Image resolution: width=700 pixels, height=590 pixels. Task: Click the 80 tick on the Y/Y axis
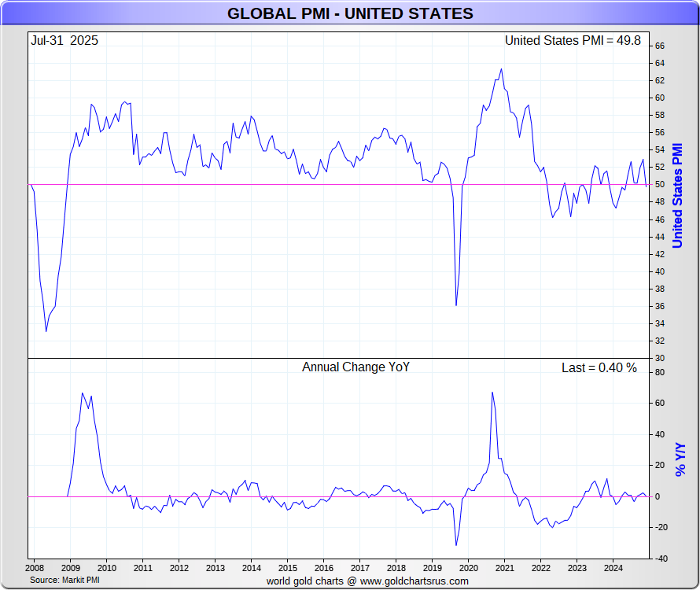point(659,373)
